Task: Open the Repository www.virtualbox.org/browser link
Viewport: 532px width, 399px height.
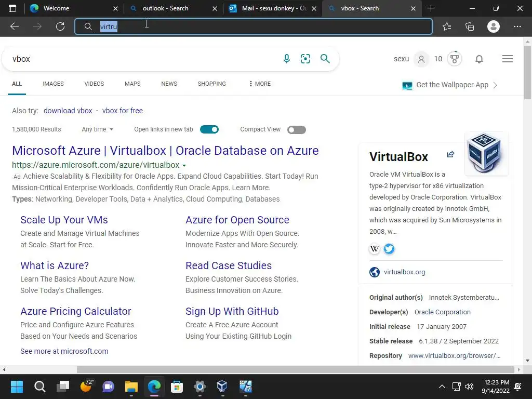Action: pyautogui.click(x=454, y=355)
